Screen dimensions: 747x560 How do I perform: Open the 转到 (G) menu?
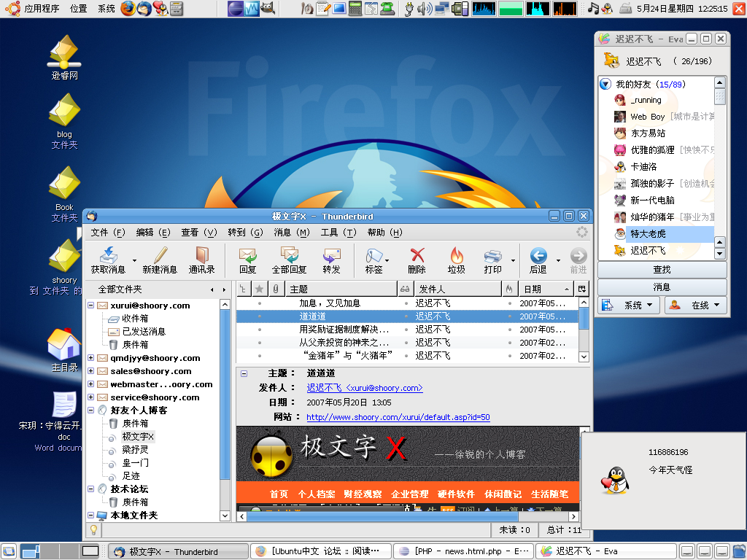(245, 233)
